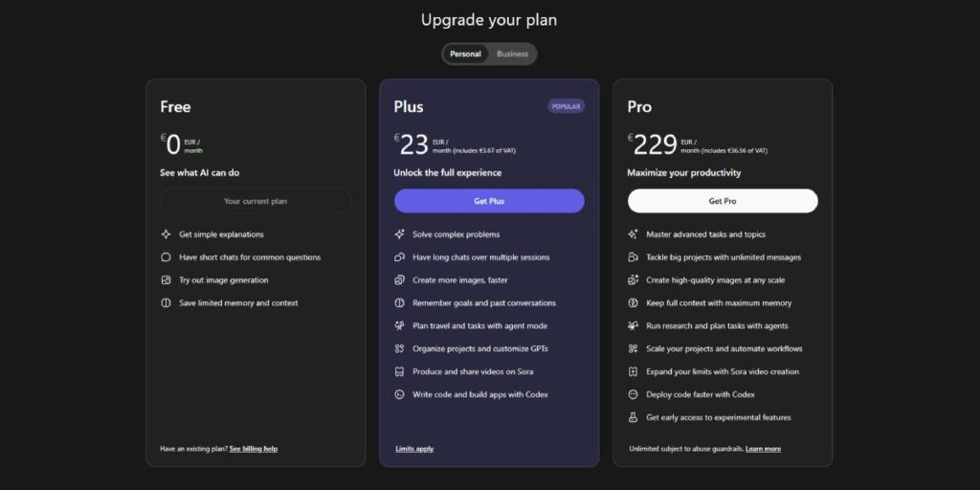980x490 pixels.
Task: Click the image icon beside Try out image generation
Action: (167, 280)
